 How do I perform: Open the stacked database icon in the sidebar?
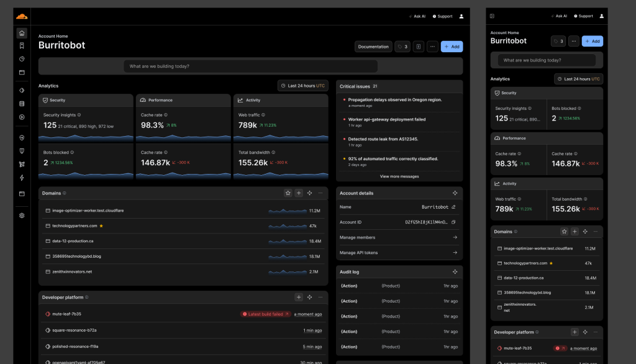22,104
